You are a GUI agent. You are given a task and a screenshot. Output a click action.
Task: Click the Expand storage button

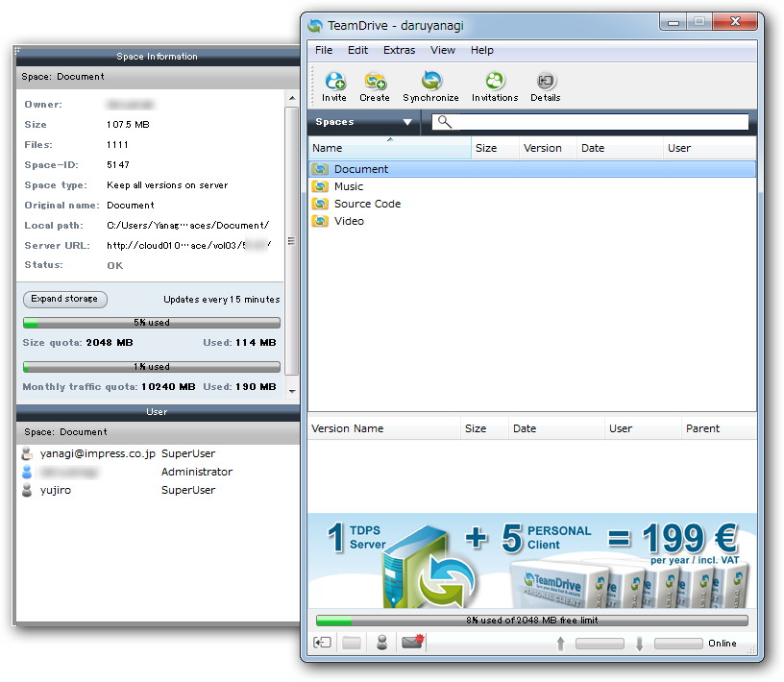point(64,299)
